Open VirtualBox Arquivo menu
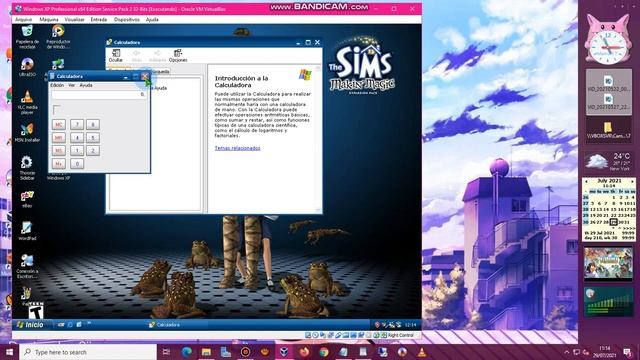 23,20
